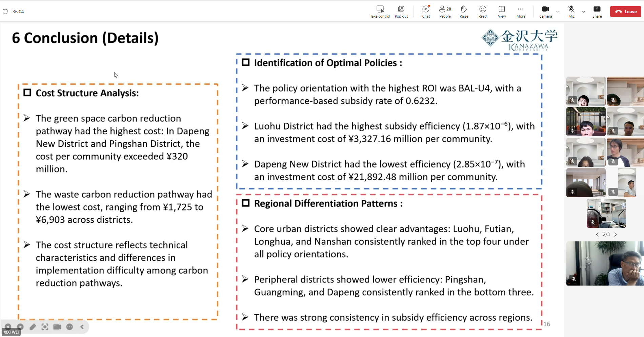Click the "Cost Structure Analysis:" heading
644x337 pixels.
click(87, 93)
